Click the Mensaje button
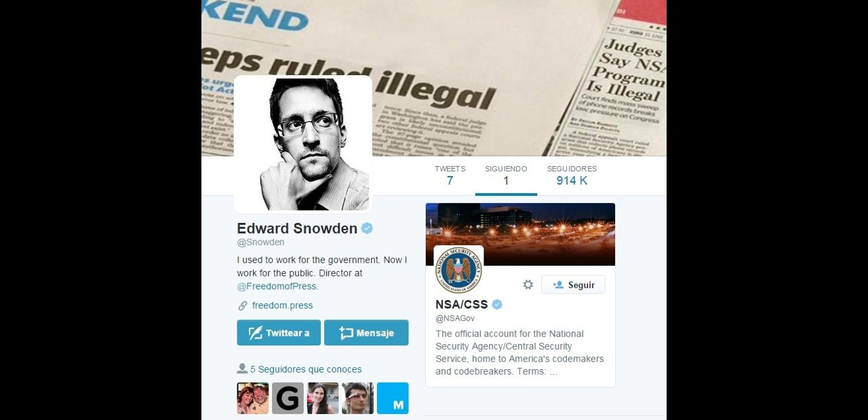This screenshot has width=868, height=420. (366, 333)
